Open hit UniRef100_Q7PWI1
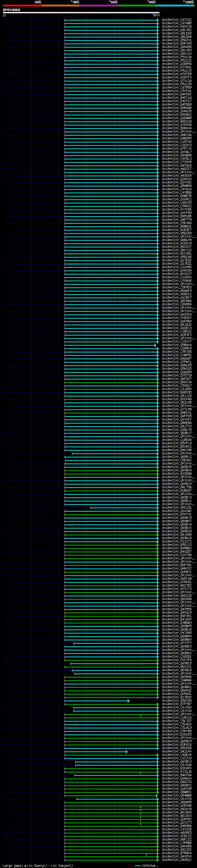Viewport: 197px width, 868px height. point(177,362)
